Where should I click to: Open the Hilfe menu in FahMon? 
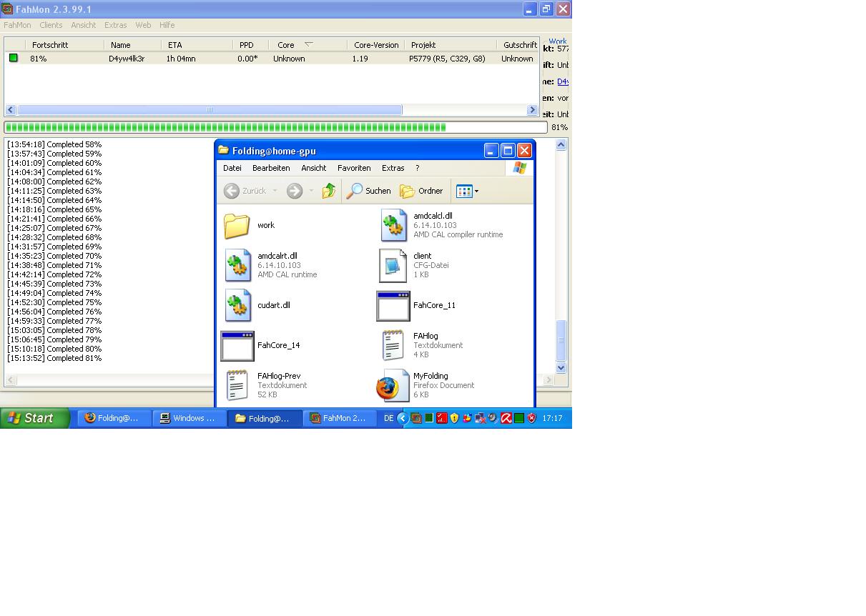(x=167, y=25)
